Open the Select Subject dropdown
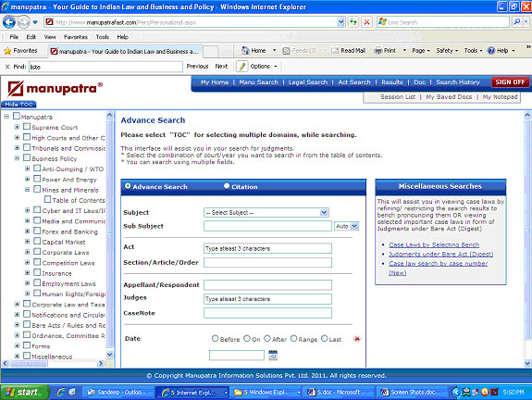The height and width of the screenshot is (400, 532). (266, 213)
